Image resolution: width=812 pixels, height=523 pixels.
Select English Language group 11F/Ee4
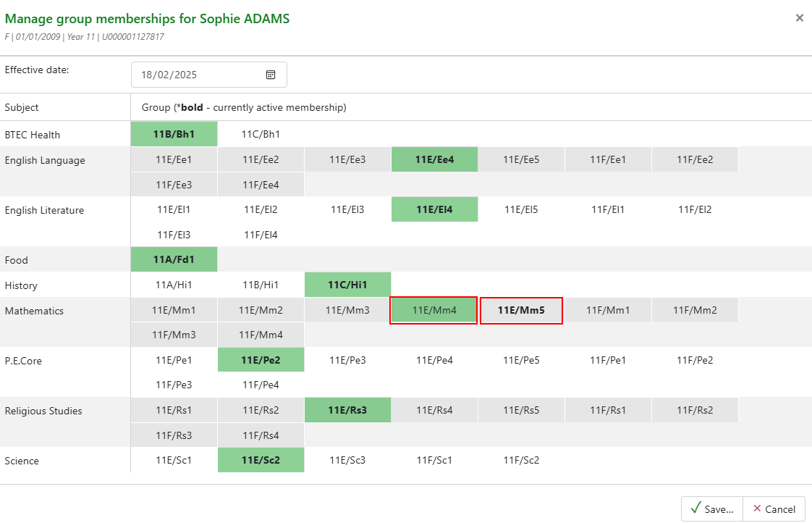coord(261,185)
